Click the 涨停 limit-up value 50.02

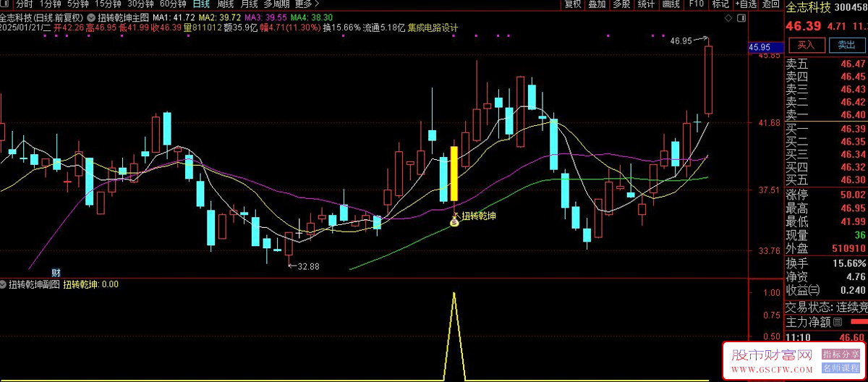click(854, 195)
